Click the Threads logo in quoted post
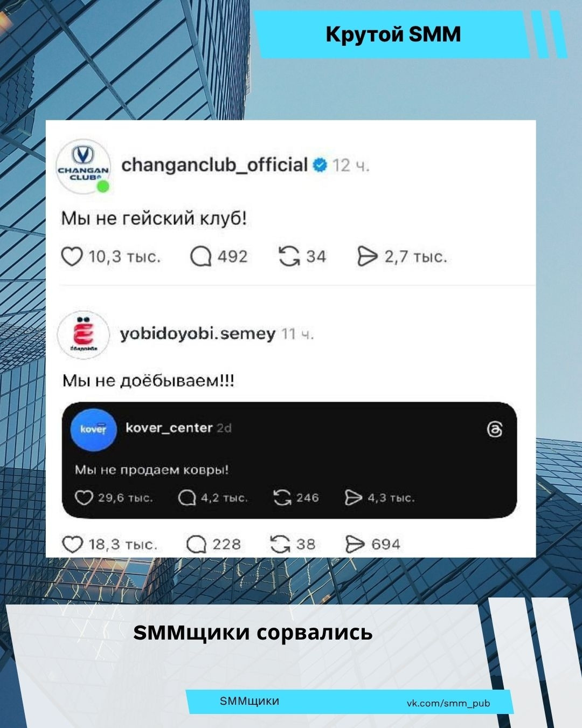 point(495,429)
